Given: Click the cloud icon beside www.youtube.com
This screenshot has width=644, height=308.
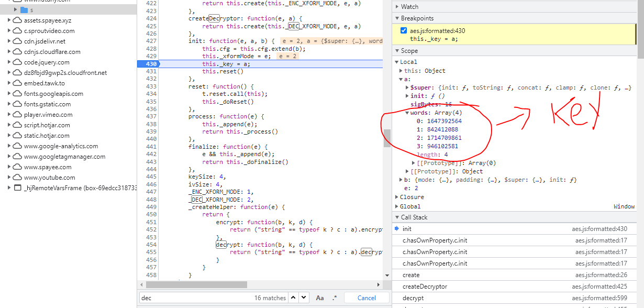Looking at the screenshot, I should click(18, 178).
